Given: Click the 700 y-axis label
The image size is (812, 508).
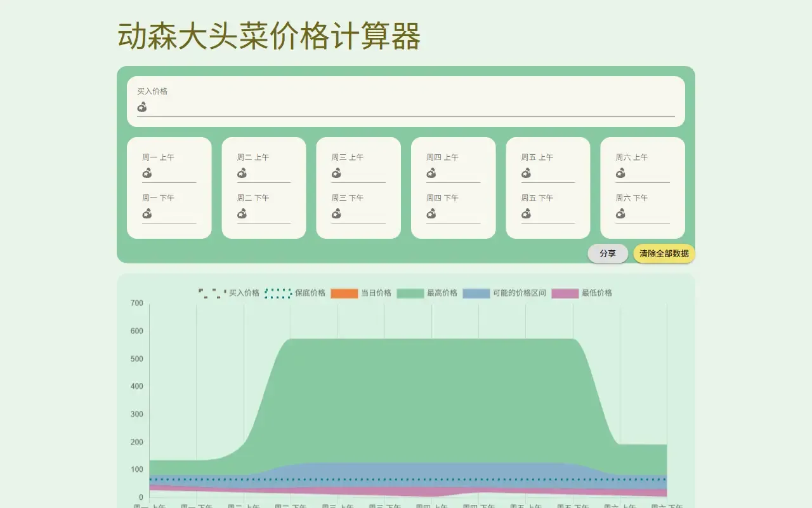Looking at the screenshot, I should click(136, 303).
